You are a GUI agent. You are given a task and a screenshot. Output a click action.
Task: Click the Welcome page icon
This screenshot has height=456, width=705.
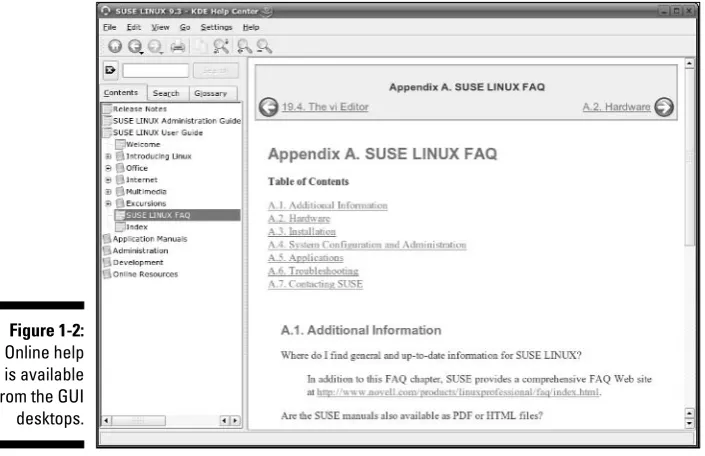[x=120, y=144]
